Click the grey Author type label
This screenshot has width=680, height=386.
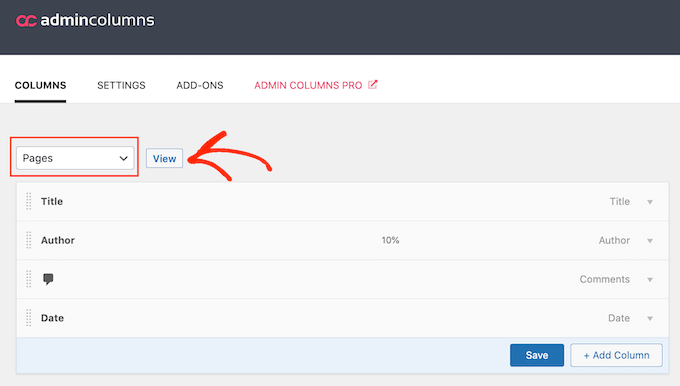pos(614,240)
